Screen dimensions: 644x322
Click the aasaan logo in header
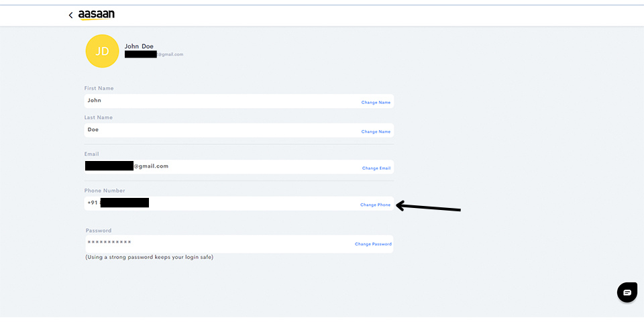[97, 15]
